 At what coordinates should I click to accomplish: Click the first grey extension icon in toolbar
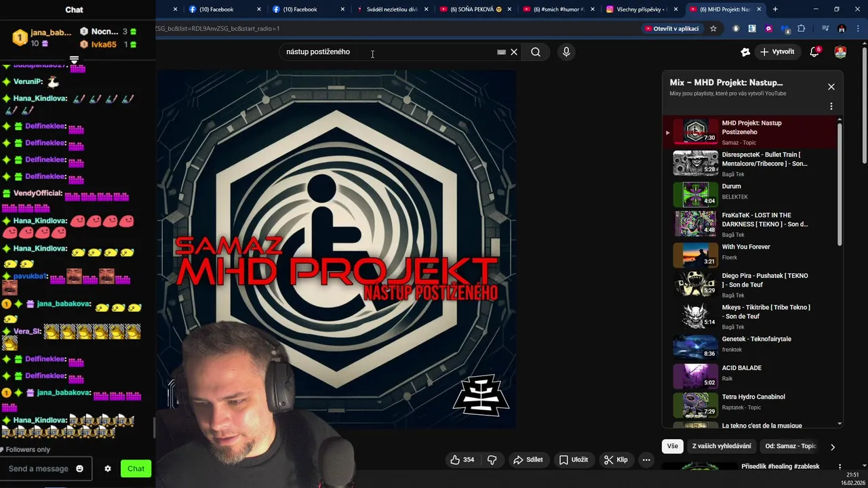coord(736,28)
